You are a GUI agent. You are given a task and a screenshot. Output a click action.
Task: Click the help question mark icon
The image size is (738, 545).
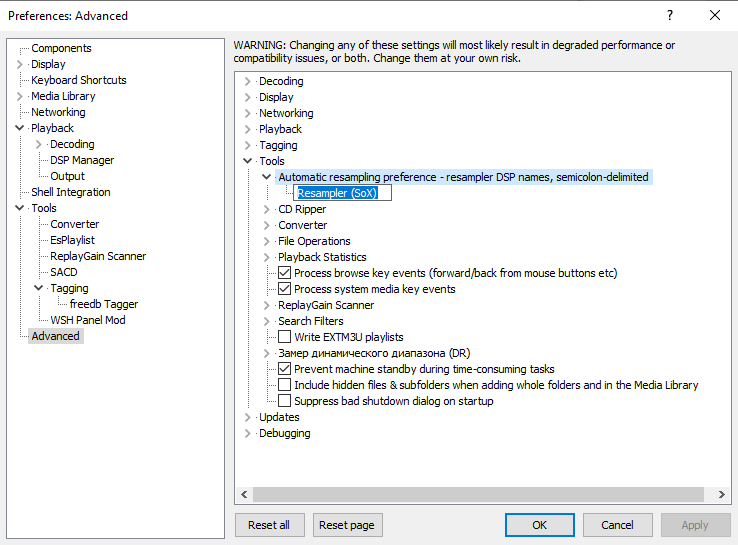[x=670, y=15]
